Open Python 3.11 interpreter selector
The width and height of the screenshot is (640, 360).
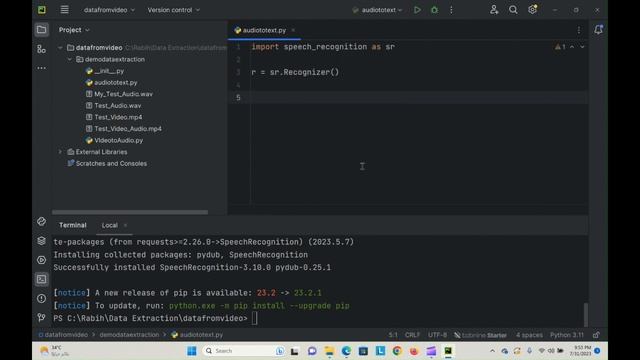(567, 335)
